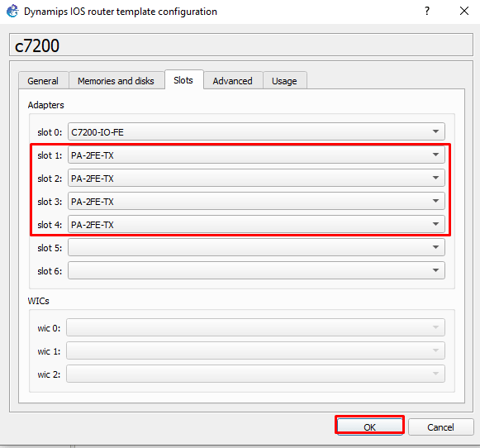480x448 pixels.
Task: Choose an adapter for empty slot 5
Action: pos(256,247)
